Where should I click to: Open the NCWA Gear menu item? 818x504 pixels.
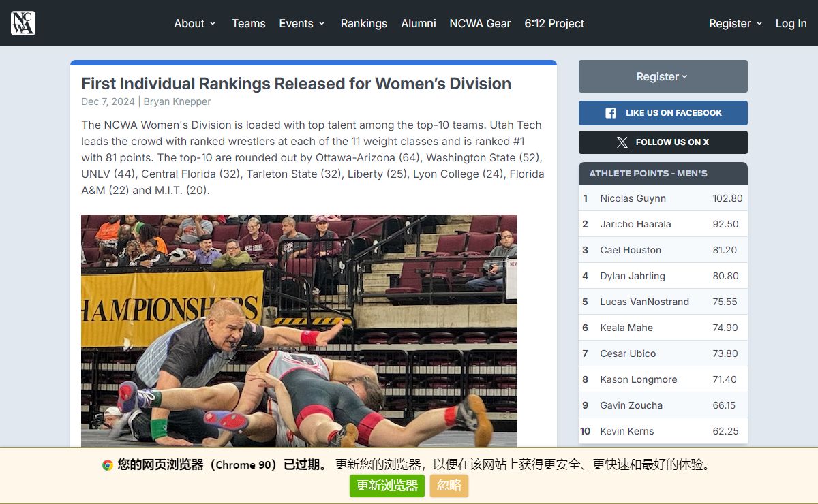click(x=480, y=23)
